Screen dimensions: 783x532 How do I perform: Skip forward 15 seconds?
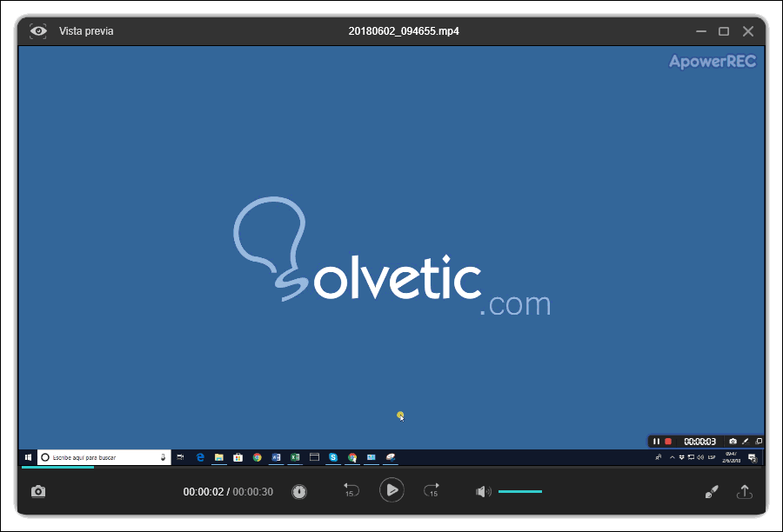pyautogui.click(x=432, y=490)
